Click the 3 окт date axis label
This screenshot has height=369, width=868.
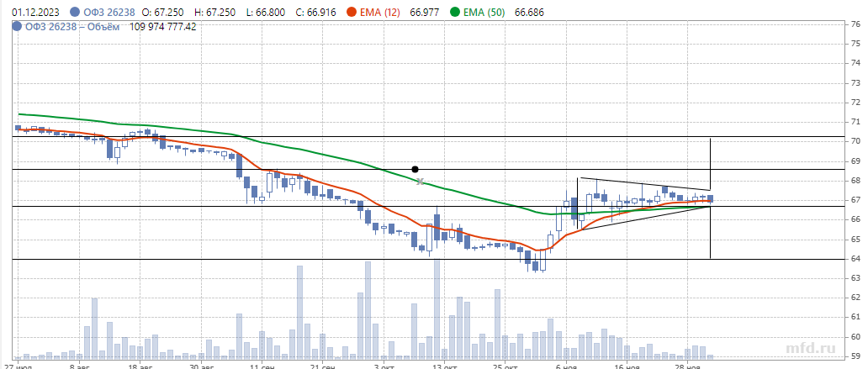(384, 366)
